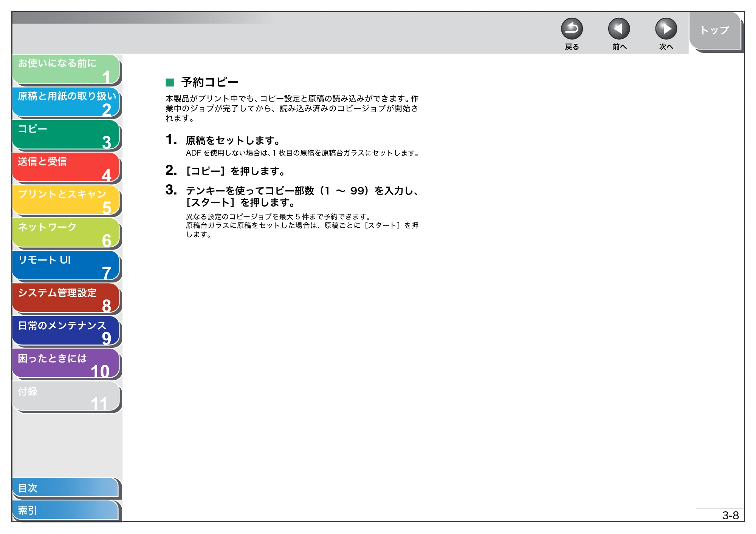Open chapter 7 リモート UI
This screenshot has width=756, height=534.
coord(66,265)
